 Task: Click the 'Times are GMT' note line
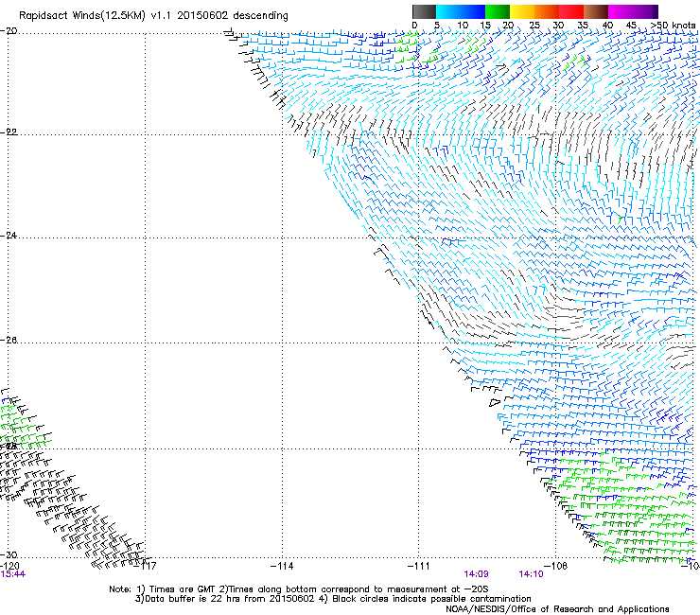(299, 589)
